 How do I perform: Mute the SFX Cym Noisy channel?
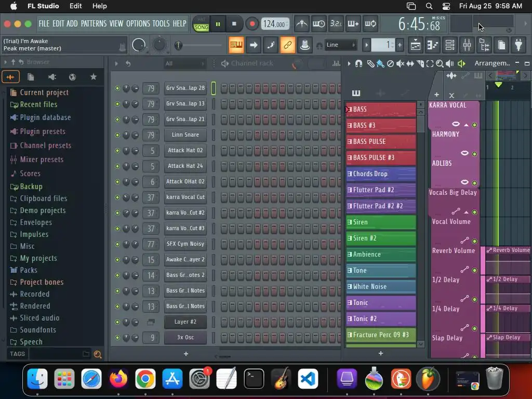point(117,244)
